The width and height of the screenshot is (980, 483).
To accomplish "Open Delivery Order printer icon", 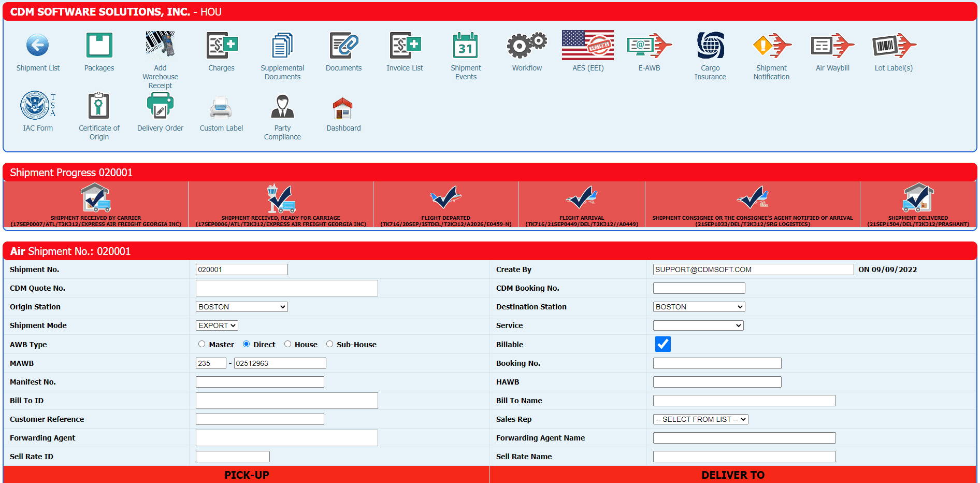I will coord(160,105).
